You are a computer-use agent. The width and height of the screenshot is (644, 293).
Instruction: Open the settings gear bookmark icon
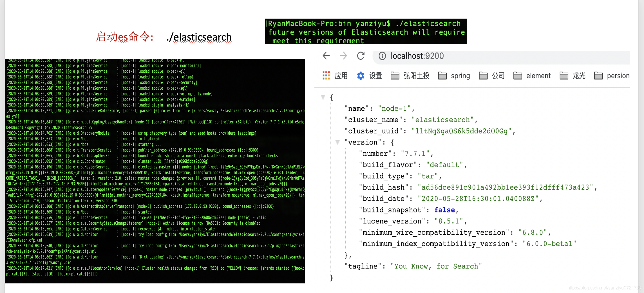pyautogui.click(x=361, y=76)
